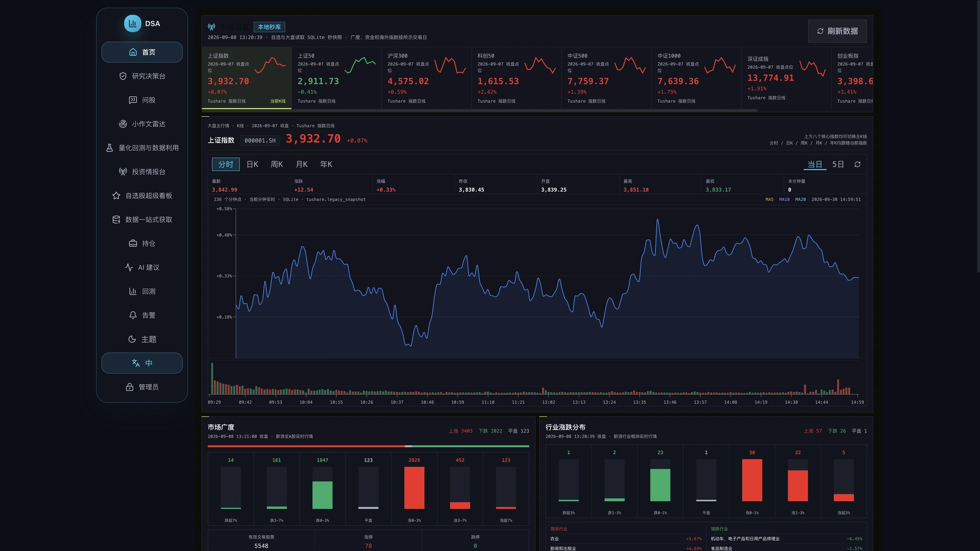
Task: Click the MA5 legend label
Action: tap(769, 199)
